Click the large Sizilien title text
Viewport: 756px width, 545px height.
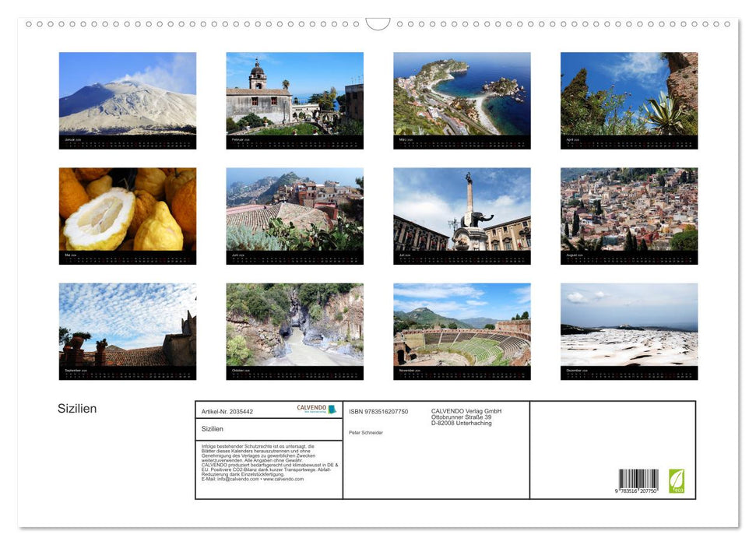[x=77, y=409]
